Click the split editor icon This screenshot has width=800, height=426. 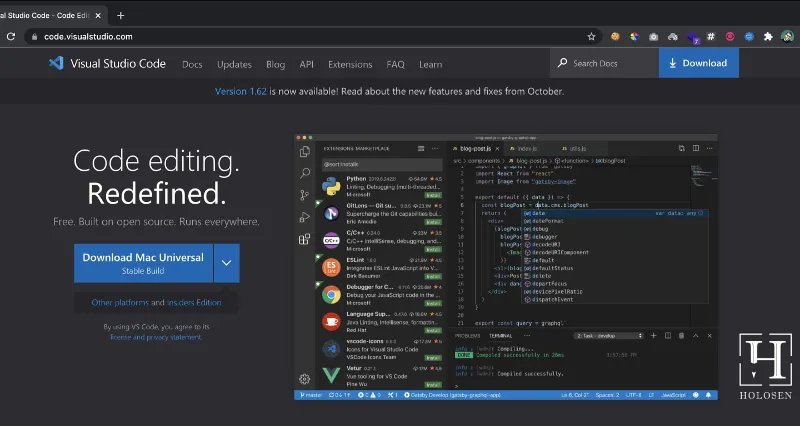(x=696, y=148)
